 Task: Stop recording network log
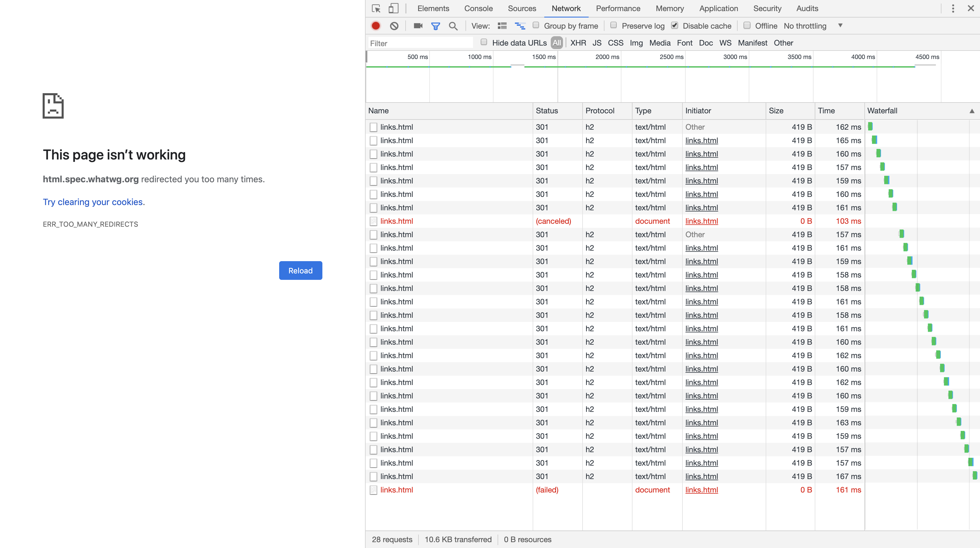pos(376,25)
